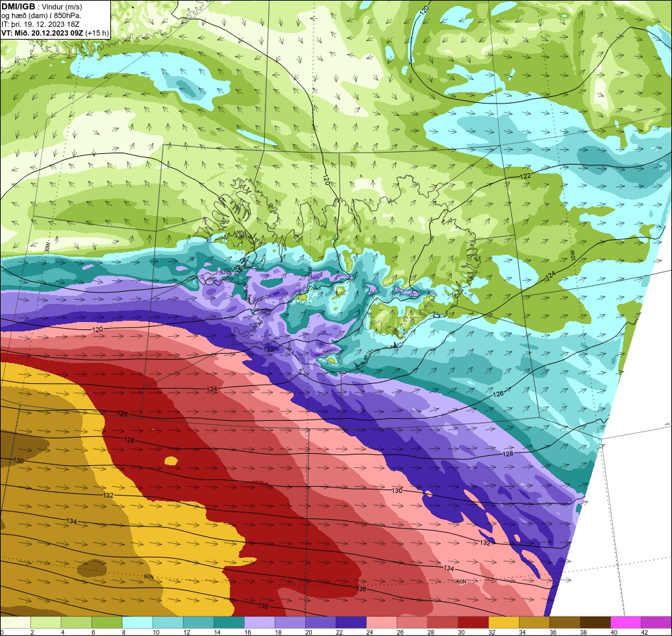
Task: Choose the dark red 30–32 m/s legend swatch
Action: (x=473, y=623)
